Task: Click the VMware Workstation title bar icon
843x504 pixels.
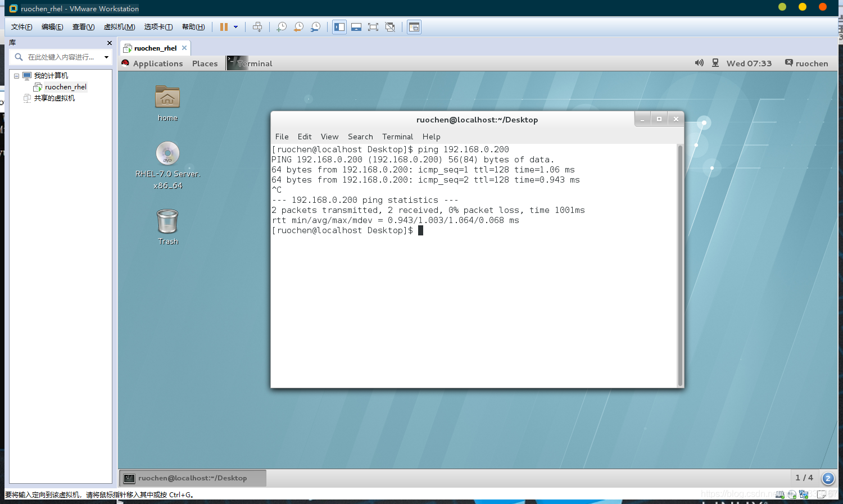Action: point(13,8)
